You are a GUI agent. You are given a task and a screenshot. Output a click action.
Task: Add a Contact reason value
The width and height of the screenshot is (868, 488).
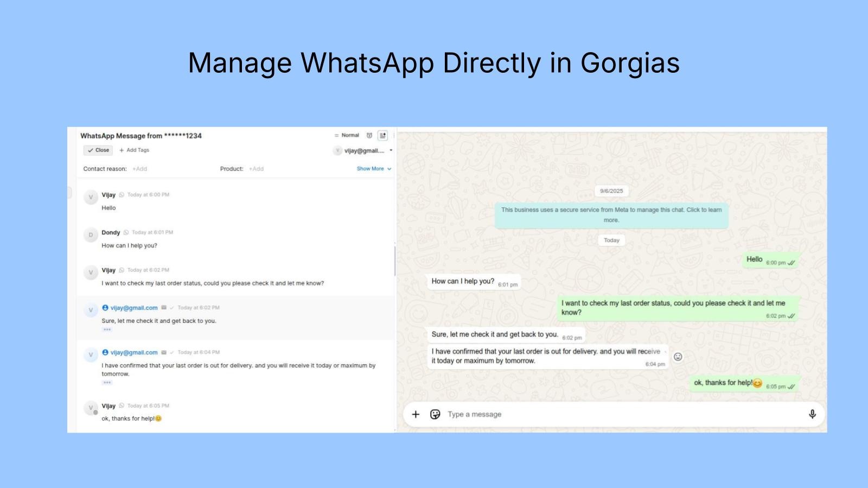pos(139,169)
